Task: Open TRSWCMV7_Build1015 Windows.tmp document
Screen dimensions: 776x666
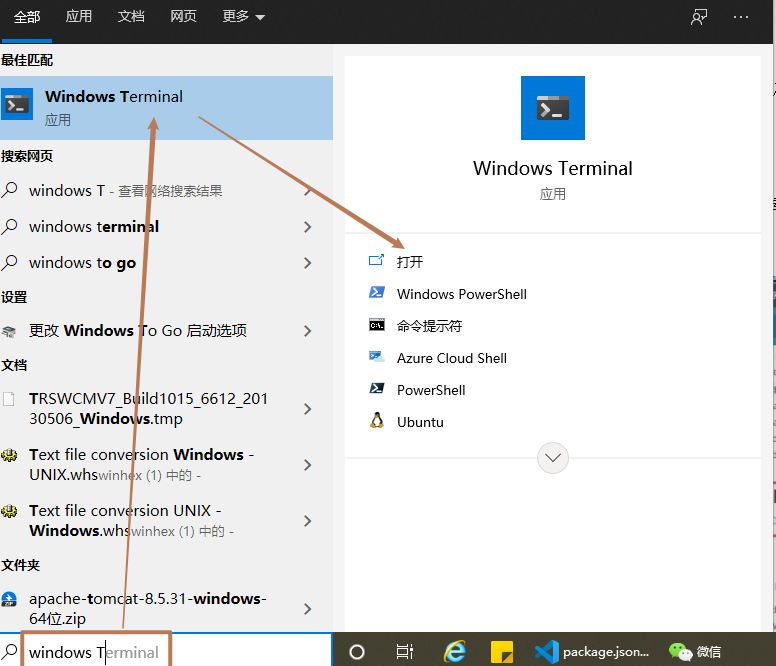Action: click(x=148, y=409)
